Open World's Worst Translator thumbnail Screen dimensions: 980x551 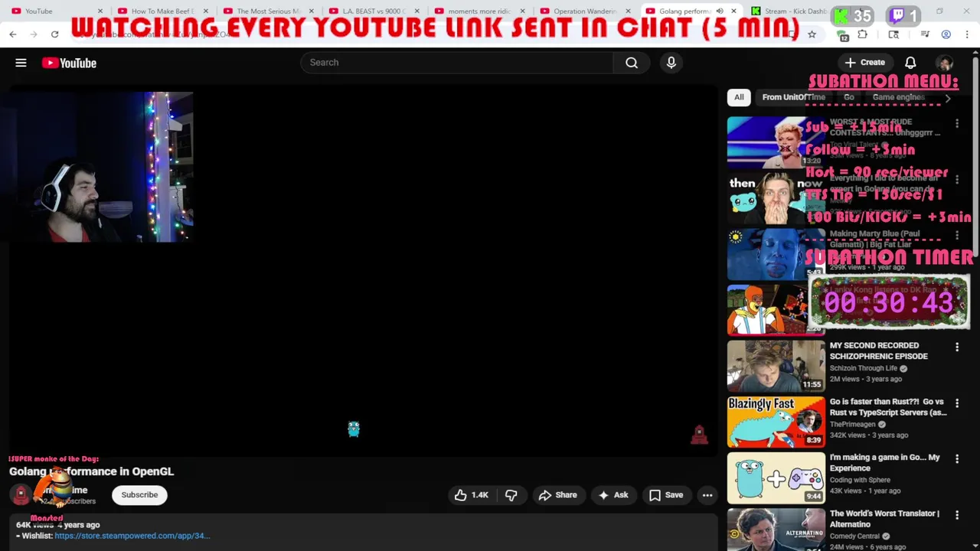pyautogui.click(x=776, y=530)
